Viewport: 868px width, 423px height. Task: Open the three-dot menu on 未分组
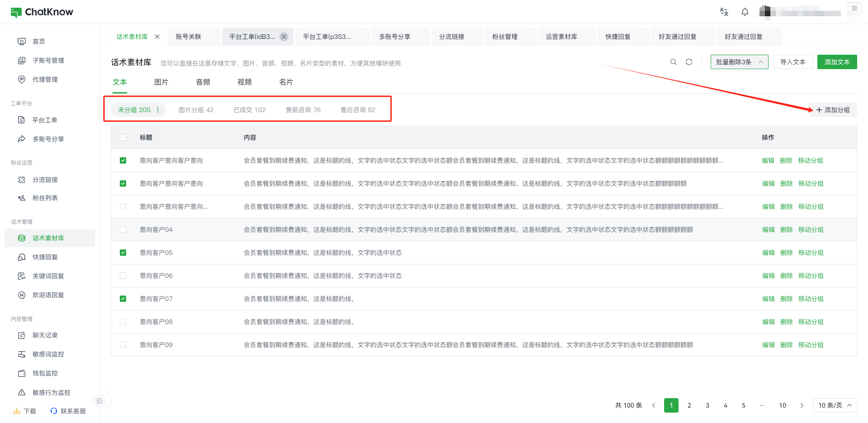click(x=158, y=110)
